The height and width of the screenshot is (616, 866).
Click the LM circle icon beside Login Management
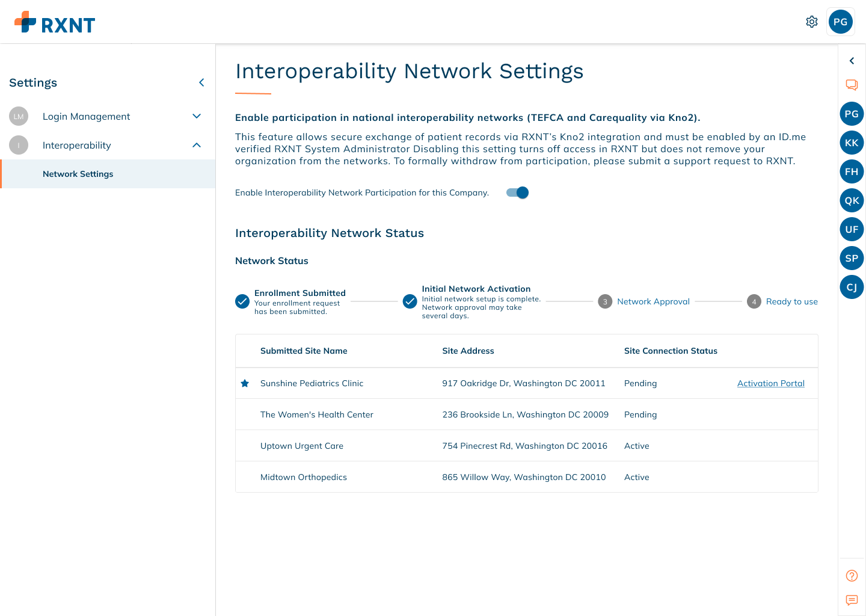click(19, 116)
